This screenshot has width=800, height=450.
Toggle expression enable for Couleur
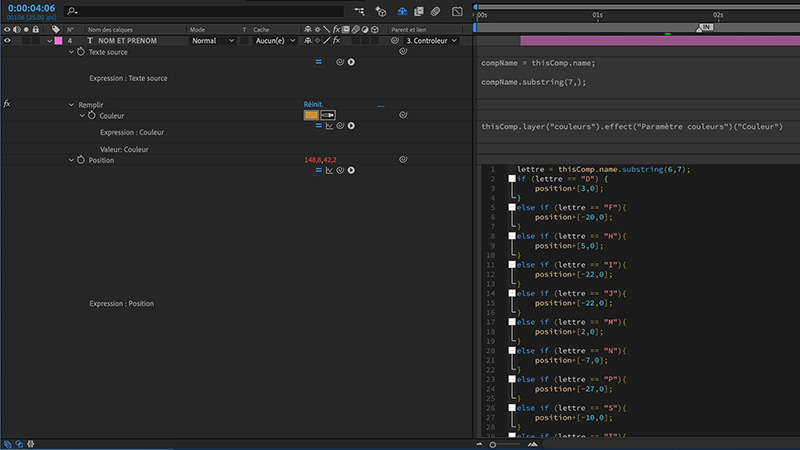pos(318,126)
